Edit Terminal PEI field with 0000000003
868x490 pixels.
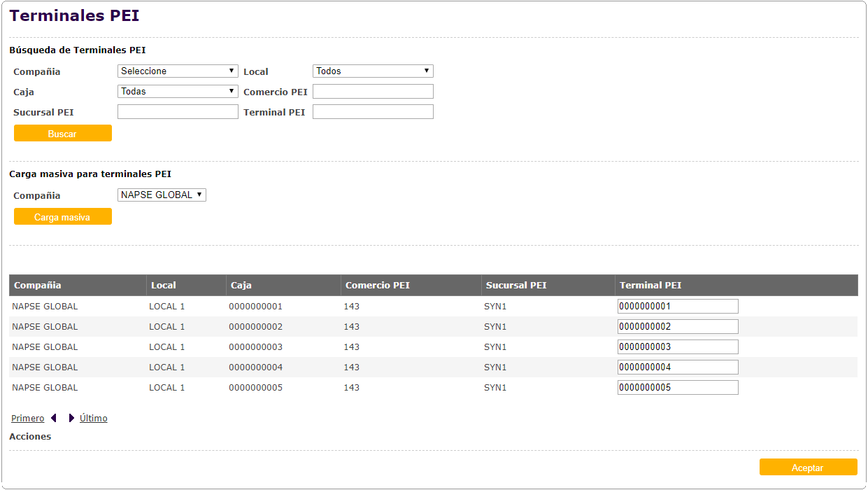coord(678,347)
